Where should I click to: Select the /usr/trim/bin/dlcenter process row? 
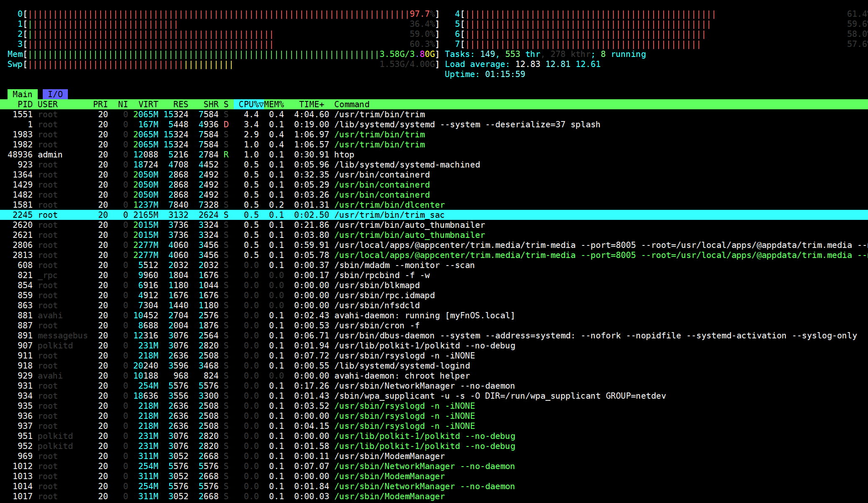point(389,205)
